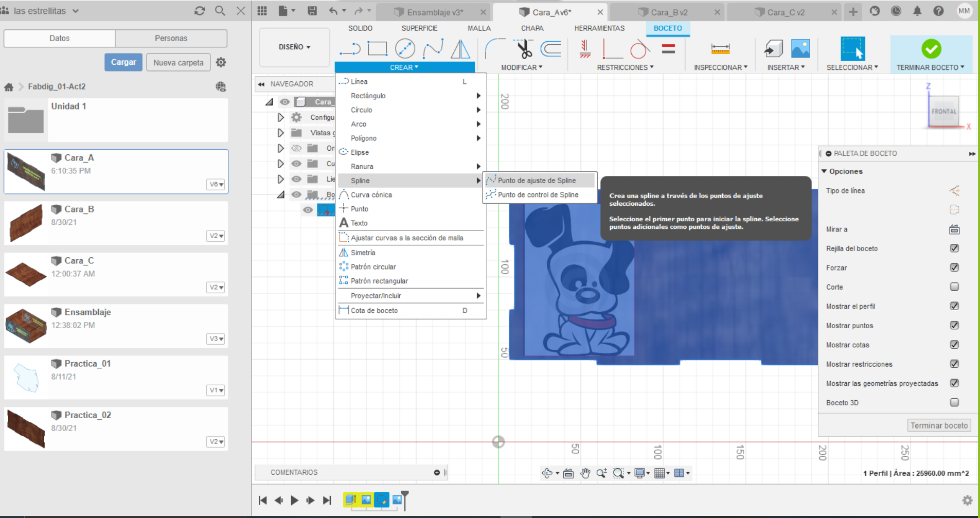This screenshot has width=980, height=518.
Task: Choose Punto de ajuste de Spline
Action: pyautogui.click(x=539, y=181)
